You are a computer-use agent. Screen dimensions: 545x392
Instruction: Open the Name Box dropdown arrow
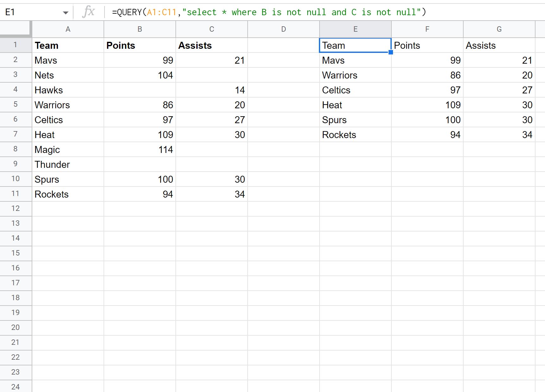click(x=66, y=13)
